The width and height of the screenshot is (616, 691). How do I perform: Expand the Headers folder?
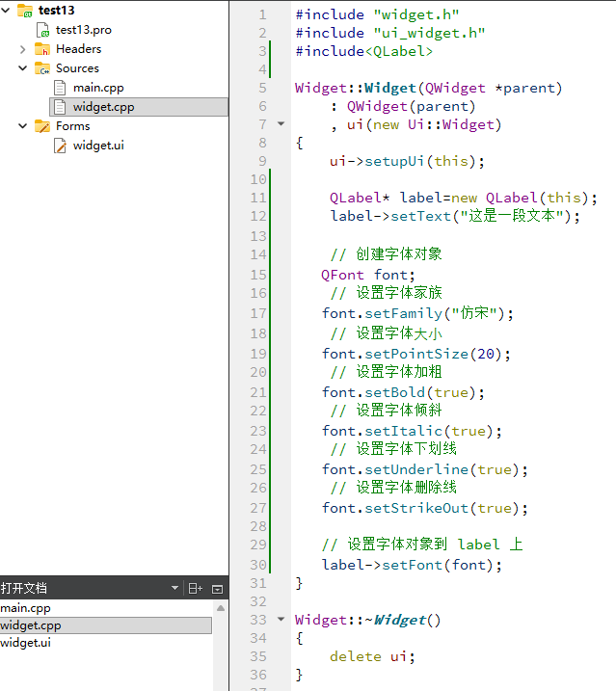click(x=23, y=49)
